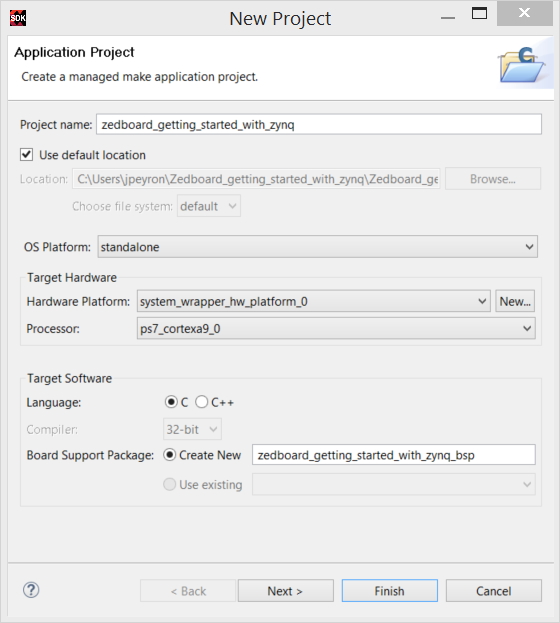The width and height of the screenshot is (560, 623).
Task: Click the Location path field
Action: [256, 179]
